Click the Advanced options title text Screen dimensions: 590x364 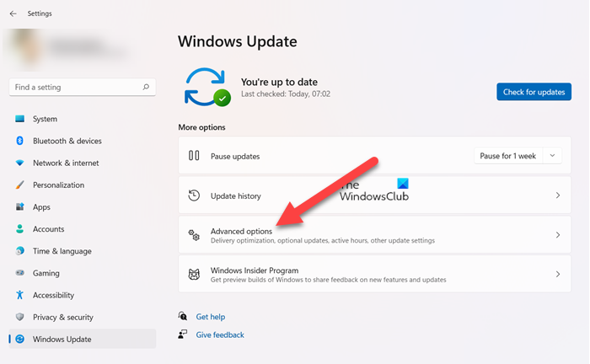point(241,231)
